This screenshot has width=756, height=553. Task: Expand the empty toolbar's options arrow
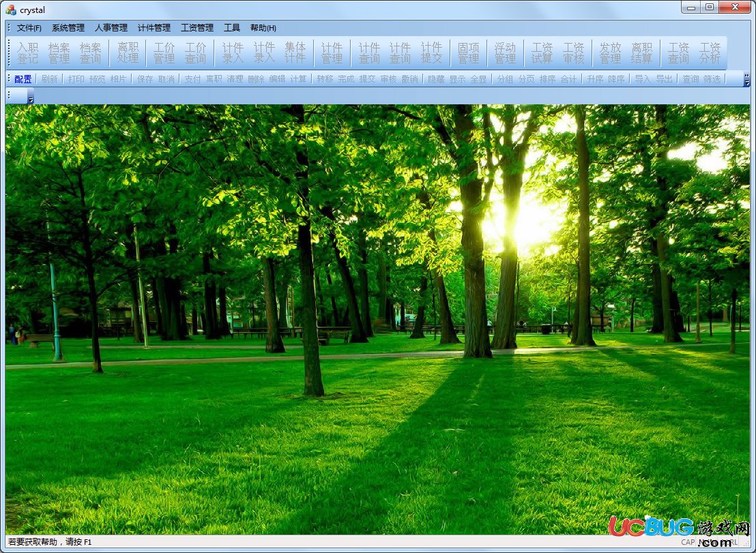pyautogui.click(x=31, y=96)
